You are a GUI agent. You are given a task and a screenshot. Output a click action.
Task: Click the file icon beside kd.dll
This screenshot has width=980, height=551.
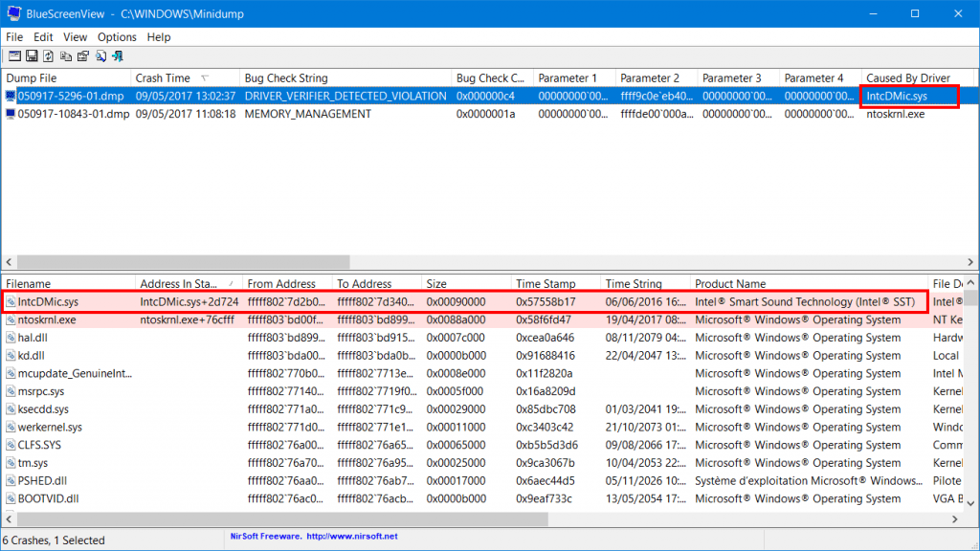tap(11, 356)
